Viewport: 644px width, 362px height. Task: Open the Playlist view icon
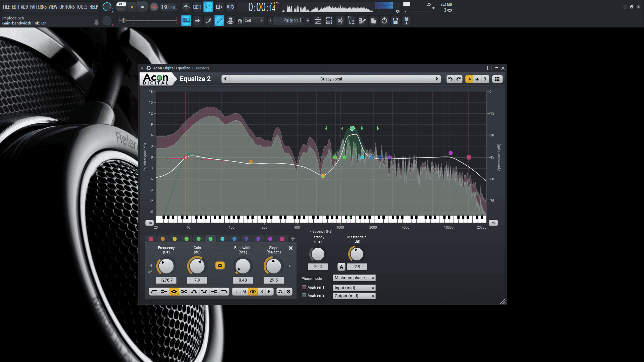tap(318, 21)
